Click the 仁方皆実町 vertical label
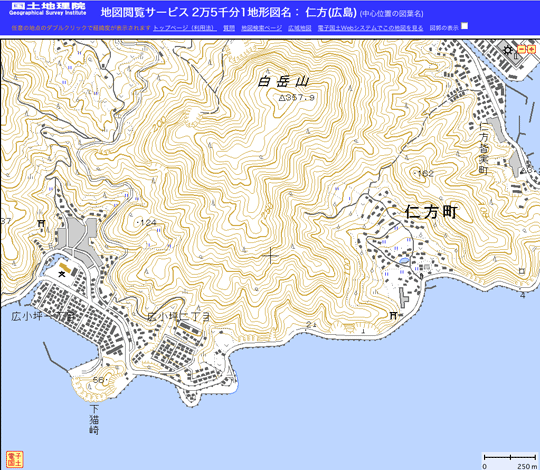540x470 pixels. [x=484, y=148]
